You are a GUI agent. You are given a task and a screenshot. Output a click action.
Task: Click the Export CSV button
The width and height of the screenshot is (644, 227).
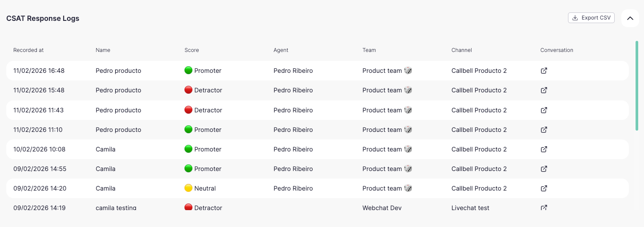tap(591, 18)
